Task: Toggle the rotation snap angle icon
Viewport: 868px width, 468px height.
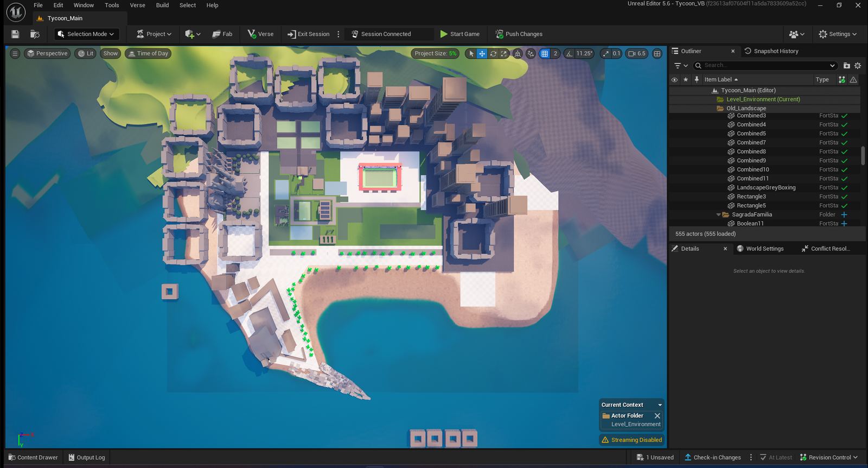Action: (569, 54)
